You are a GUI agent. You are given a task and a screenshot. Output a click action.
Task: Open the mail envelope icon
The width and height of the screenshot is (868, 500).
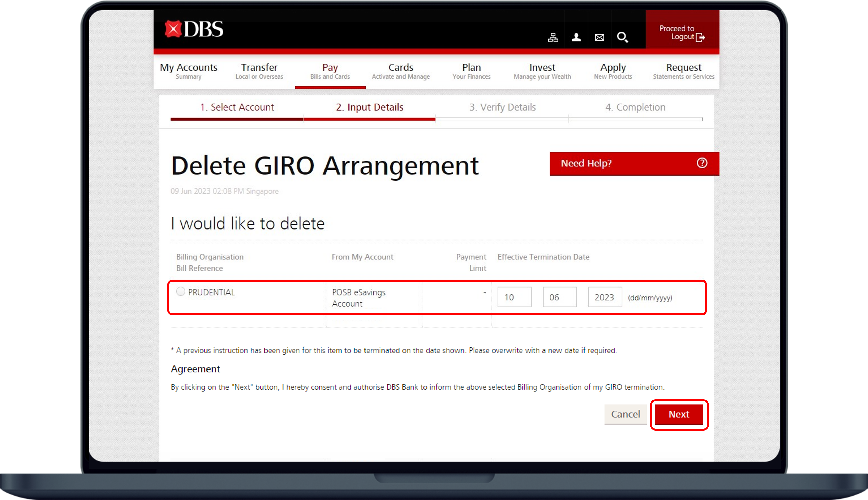[x=599, y=37]
